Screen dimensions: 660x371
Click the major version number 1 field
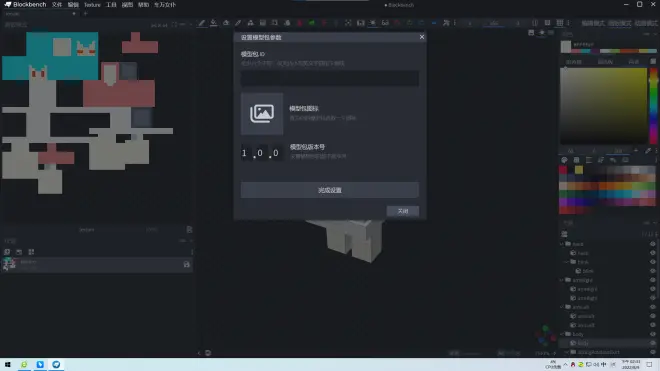coord(245,153)
